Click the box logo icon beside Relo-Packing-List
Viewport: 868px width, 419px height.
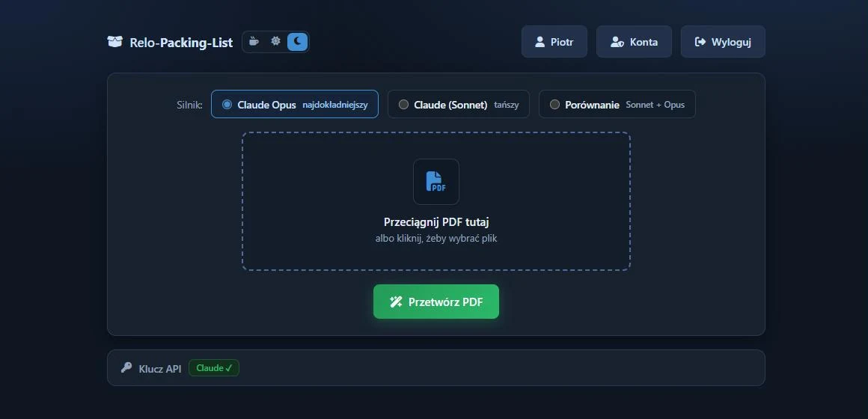coord(114,42)
